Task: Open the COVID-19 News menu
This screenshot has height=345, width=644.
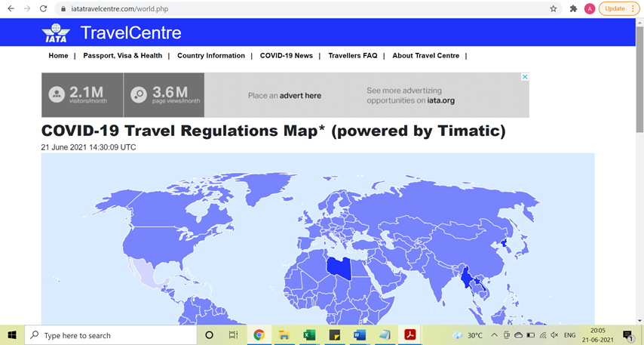Action: 287,56
